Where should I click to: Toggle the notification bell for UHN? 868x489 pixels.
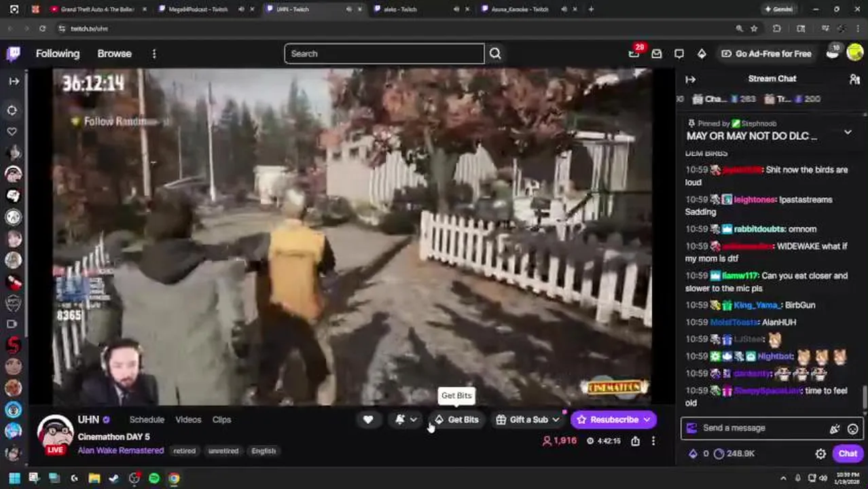(400, 420)
